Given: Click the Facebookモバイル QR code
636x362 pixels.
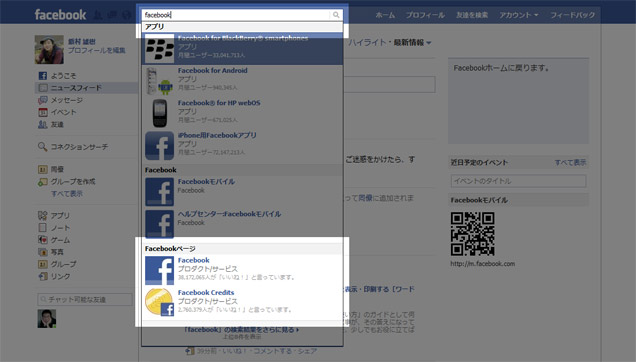Looking at the screenshot, I should pos(473,234).
